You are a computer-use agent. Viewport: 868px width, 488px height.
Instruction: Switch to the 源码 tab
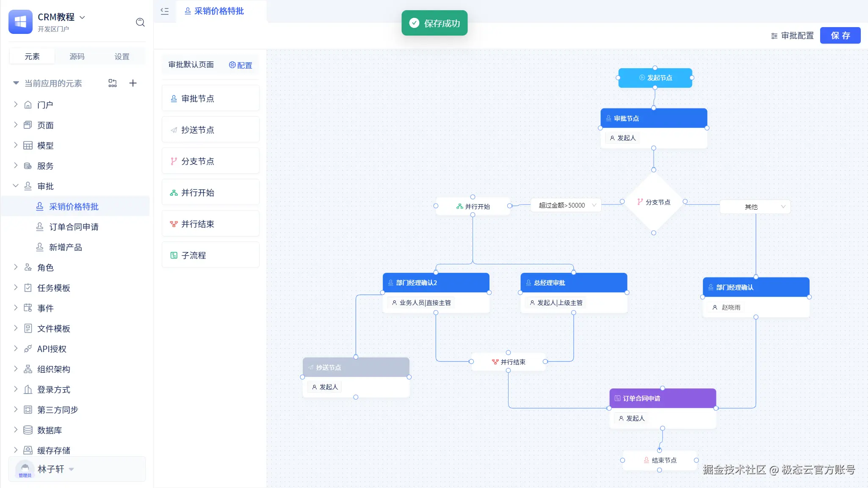click(x=77, y=56)
